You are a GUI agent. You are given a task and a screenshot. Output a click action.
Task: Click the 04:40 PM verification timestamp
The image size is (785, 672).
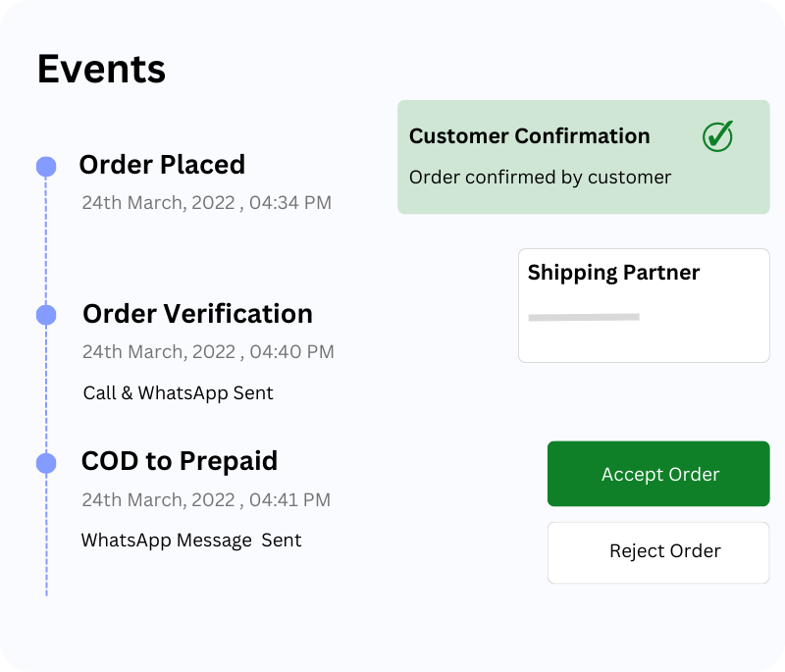[208, 351]
